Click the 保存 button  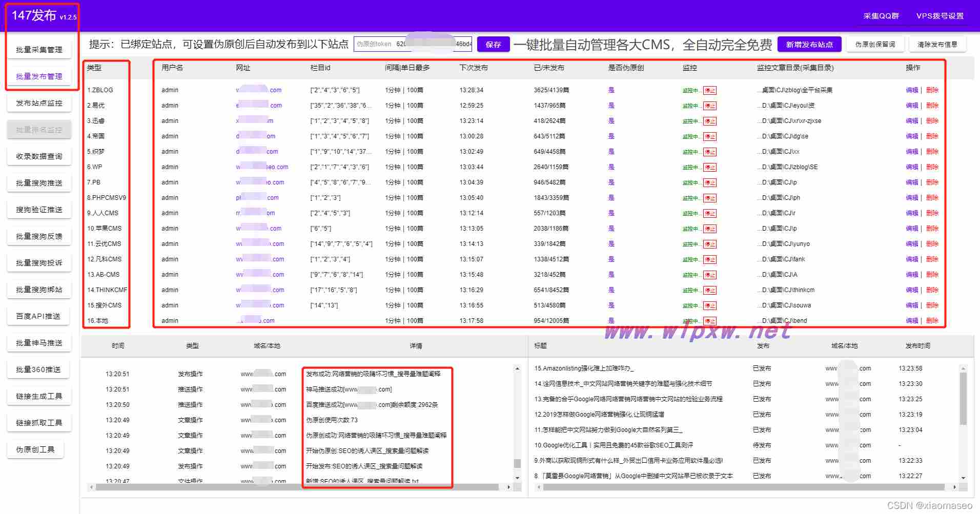tap(494, 45)
